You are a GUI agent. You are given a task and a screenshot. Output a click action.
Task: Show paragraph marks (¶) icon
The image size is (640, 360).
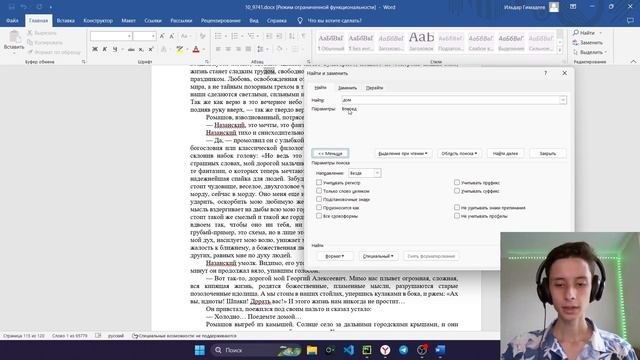tap(303, 36)
